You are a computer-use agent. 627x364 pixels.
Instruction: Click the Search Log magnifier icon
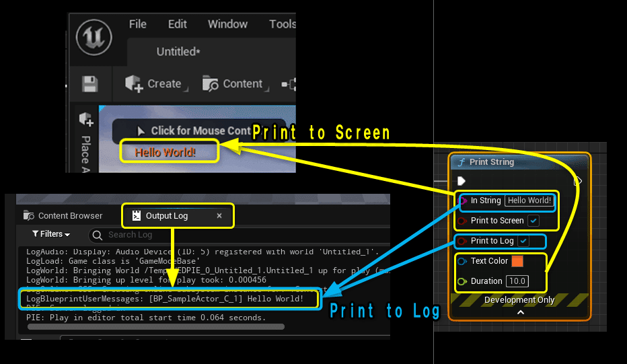[x=98, y=235]
